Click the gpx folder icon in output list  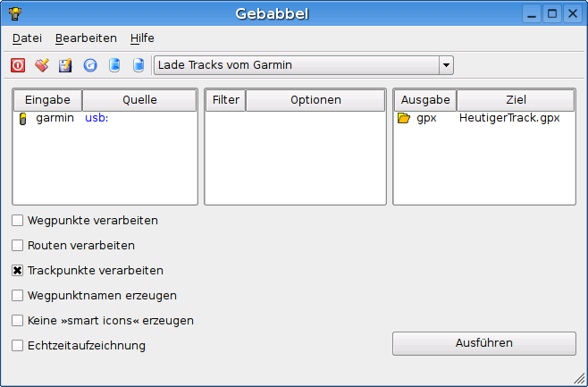point(404,118)
